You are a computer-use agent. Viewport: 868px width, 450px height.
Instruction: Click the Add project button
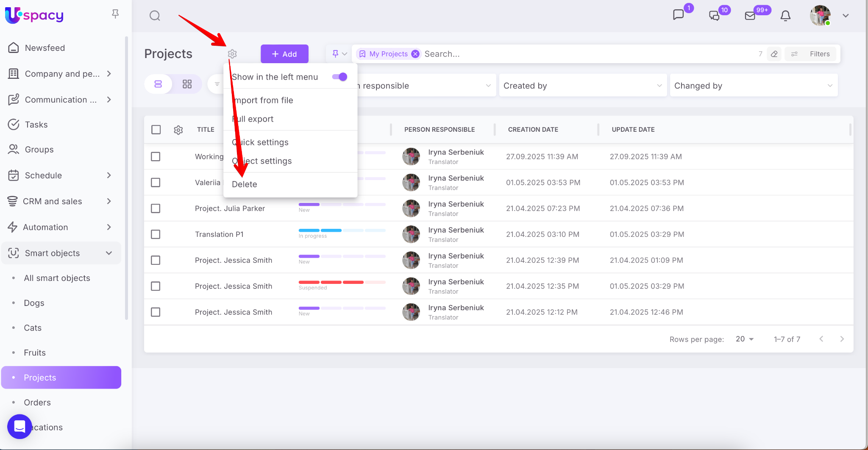(284, 54)
